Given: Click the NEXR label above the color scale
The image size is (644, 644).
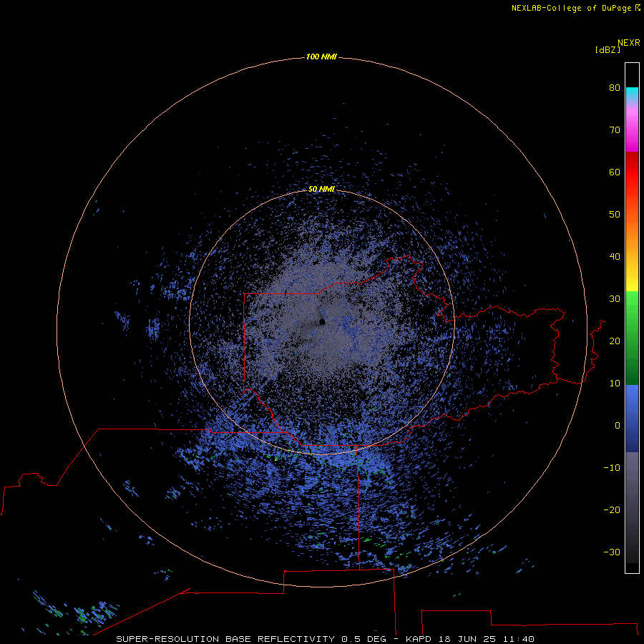Looking at the screenshot, I should 629,43.
